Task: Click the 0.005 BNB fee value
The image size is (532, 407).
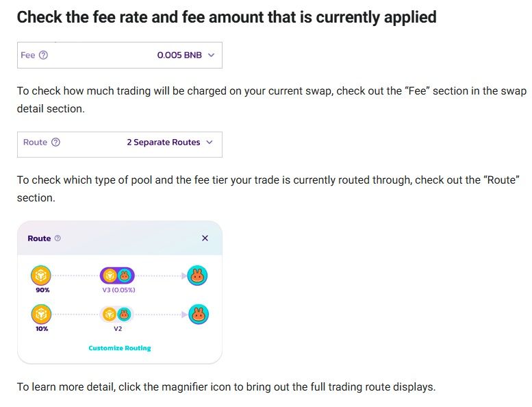Action: click(x=179, y=56)
